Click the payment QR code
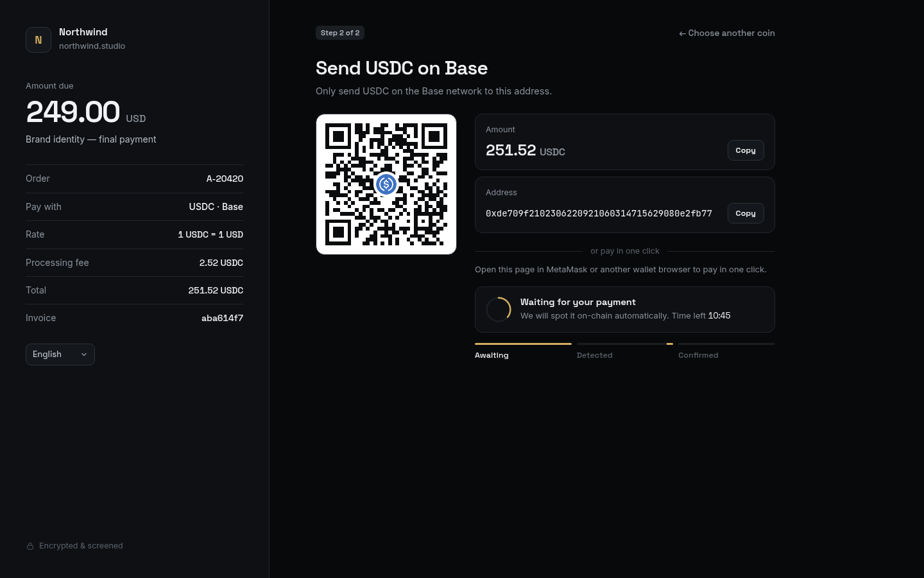The width and height of the screenshot is (924, 578). (386, 184)
